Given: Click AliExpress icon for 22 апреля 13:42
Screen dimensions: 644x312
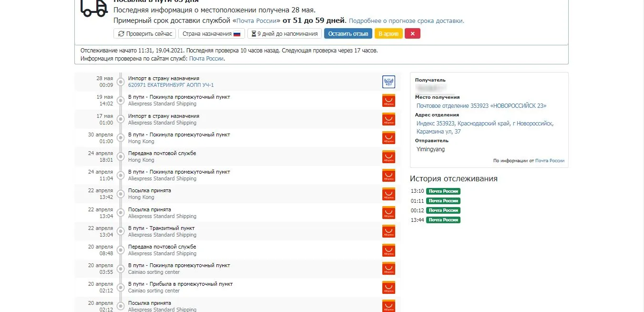Looking at the screenshot, I should [388, 194].
